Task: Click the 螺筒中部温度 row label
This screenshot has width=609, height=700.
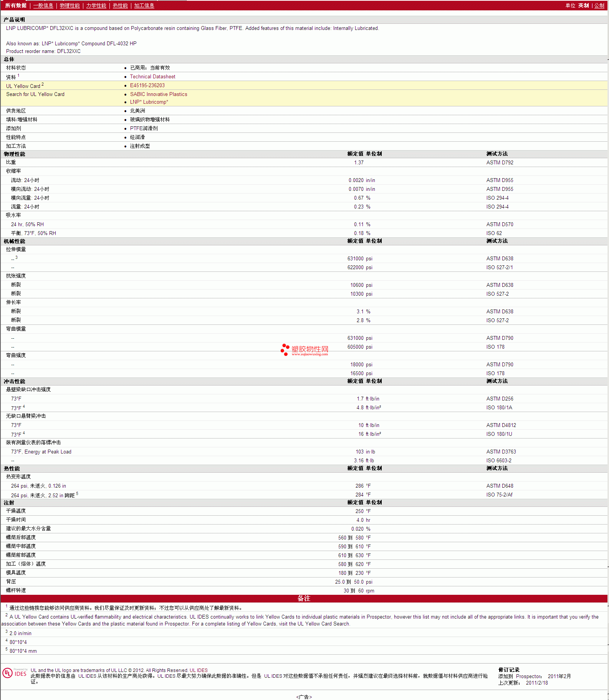Action: click(21, 546)
